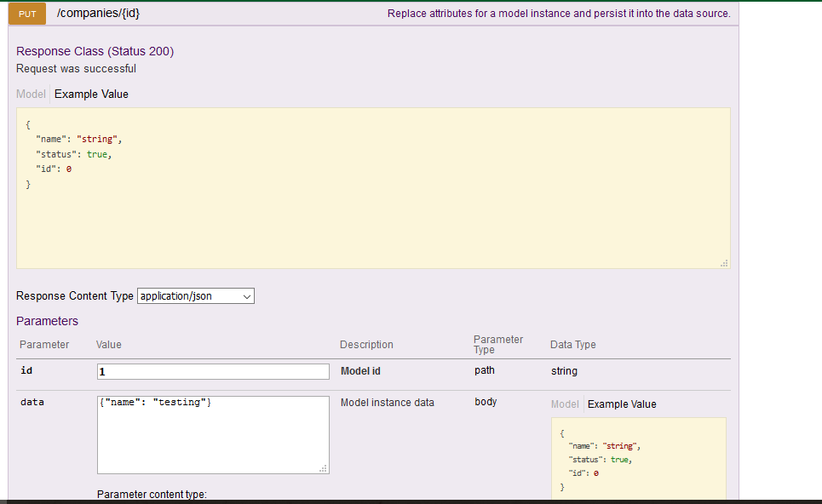Image resolution: width=822 pixels, height=504 pixels.
Task: Click the 'Data Type' column header
Action: pos(573,345)
